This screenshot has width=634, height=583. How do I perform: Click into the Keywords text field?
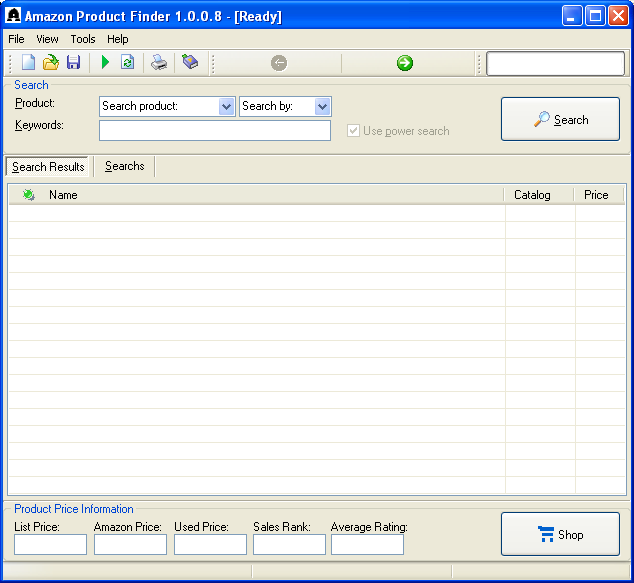214,131
